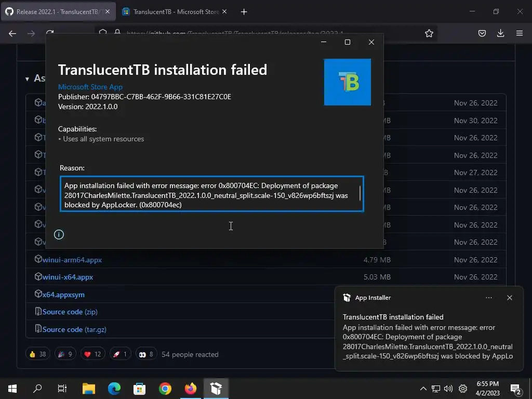Switch to App Installer on the taskbar
This screenshot has width=532, height=399.
216,389
